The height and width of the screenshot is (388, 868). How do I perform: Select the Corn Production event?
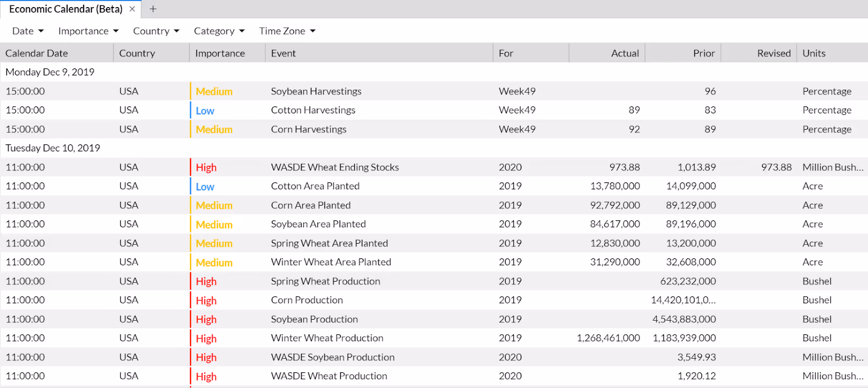click(307, 300)
